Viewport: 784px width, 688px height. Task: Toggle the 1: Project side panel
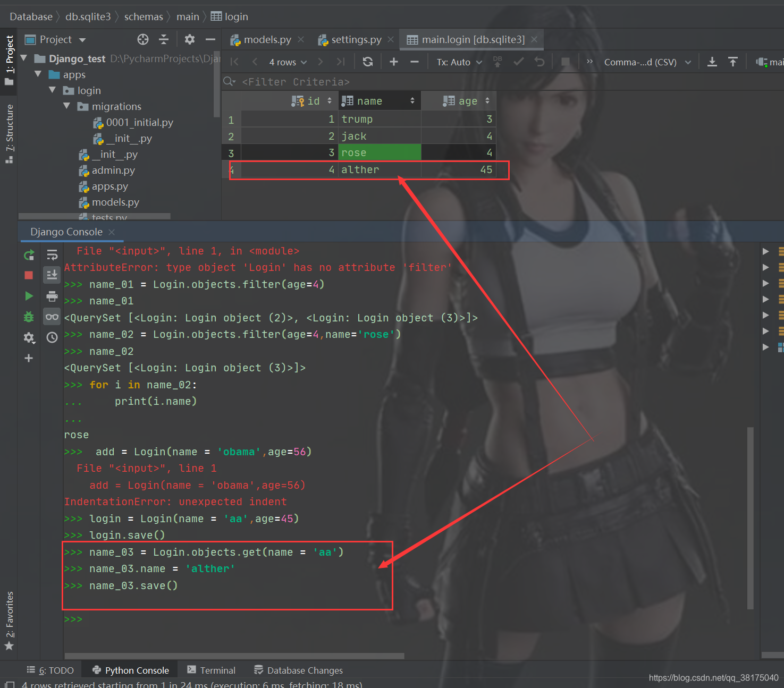pyautogui.click(x=9, y=60)
